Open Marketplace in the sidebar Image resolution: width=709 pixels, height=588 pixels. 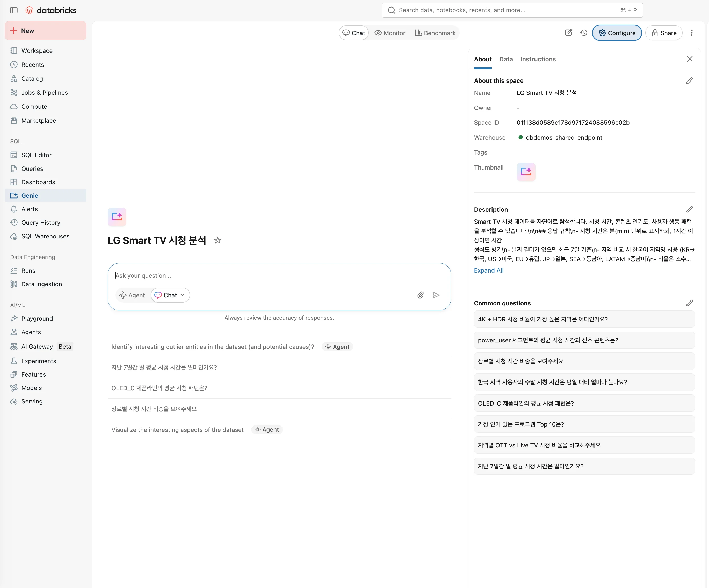(x=46, y=120)
